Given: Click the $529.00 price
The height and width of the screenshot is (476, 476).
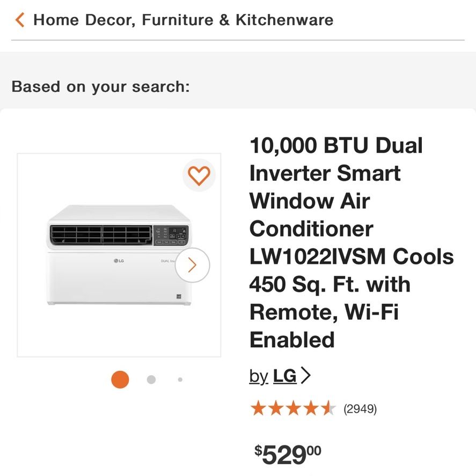Looking at the screenshot, I should pos(288,455).
